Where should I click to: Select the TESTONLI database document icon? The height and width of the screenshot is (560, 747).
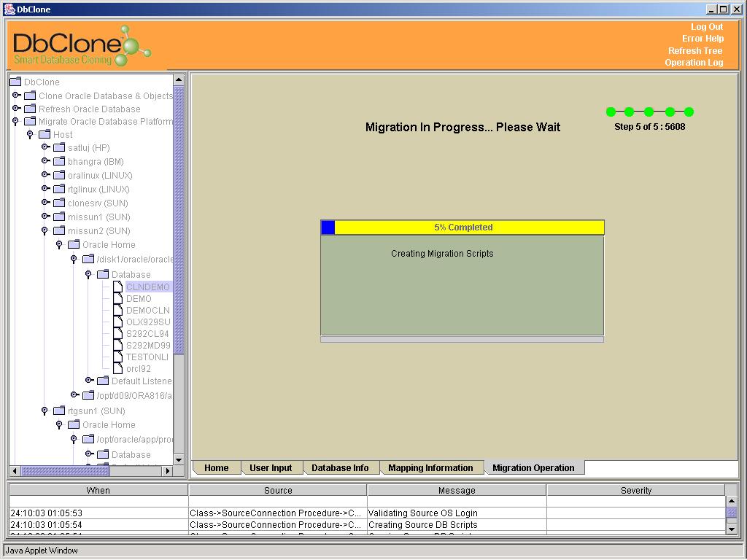117,357
